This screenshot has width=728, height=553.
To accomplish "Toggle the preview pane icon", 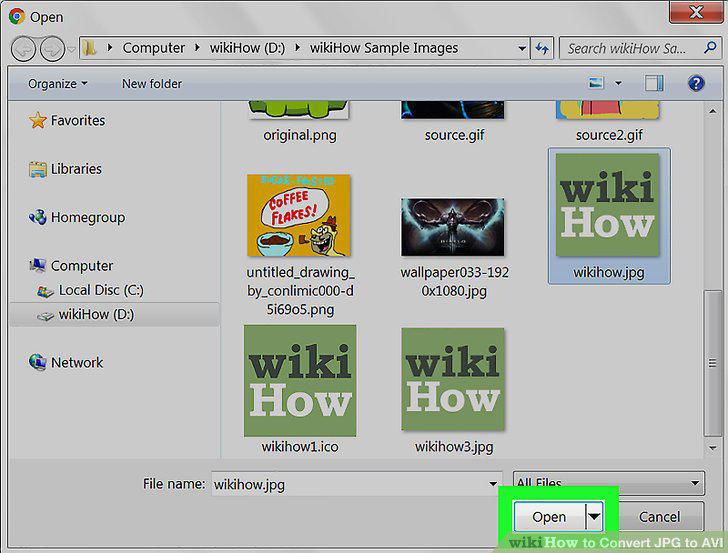I will click(x=654, y=84).
